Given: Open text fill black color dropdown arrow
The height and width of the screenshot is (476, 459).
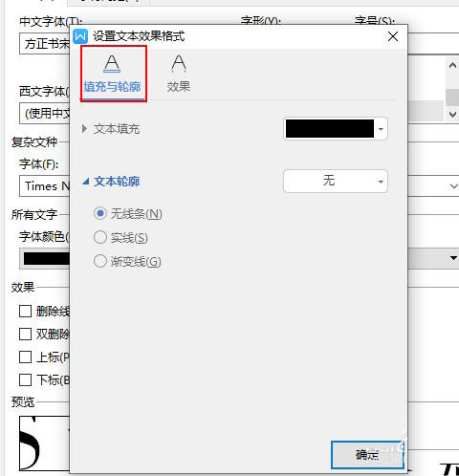Looking at the screenshot, I should (381, 129).
